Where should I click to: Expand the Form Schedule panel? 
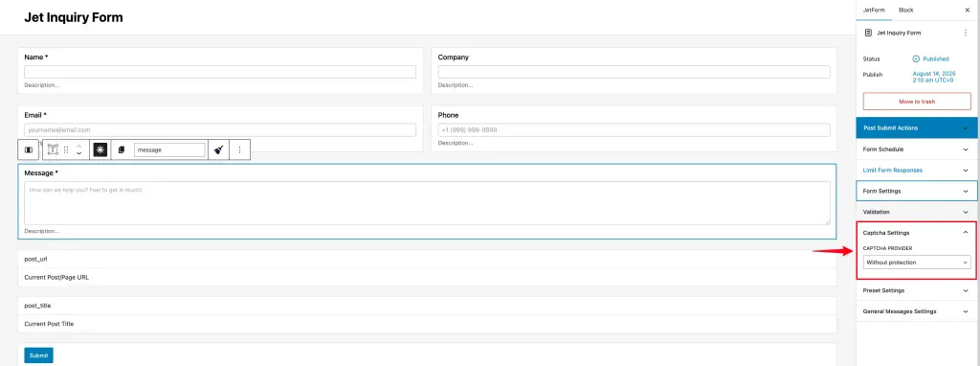click(917, 149)
